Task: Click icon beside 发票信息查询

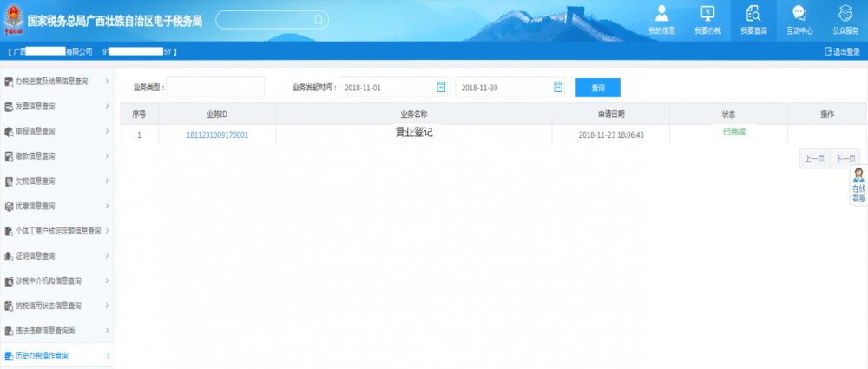Action: [9, 107]
